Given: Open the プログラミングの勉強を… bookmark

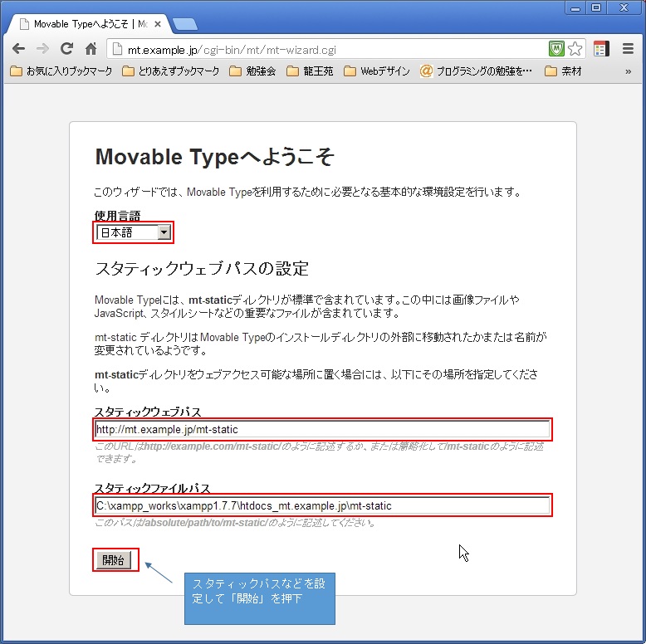Looking at the screenshot, I should point(477,71).
